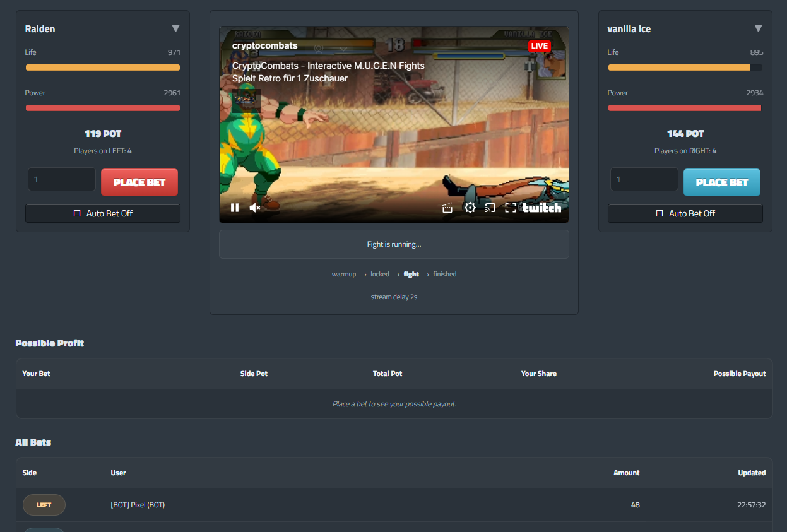
Task: Enable Auto Bet for Raiden
Action: point(103,213)
